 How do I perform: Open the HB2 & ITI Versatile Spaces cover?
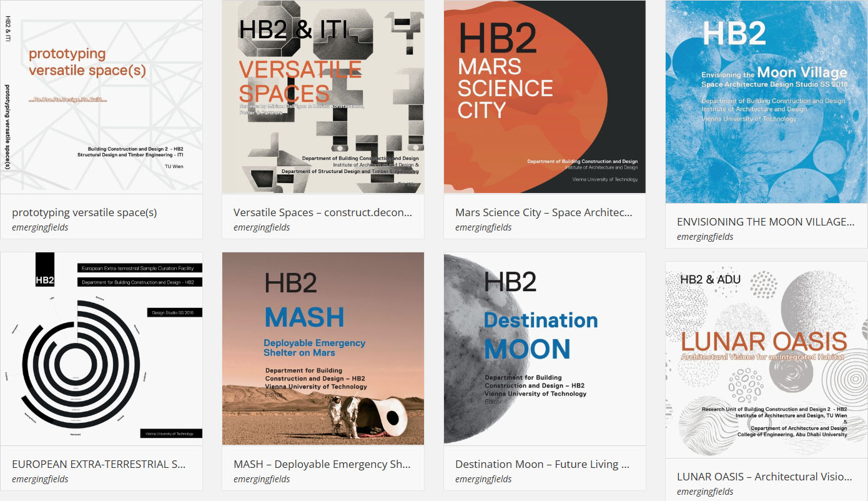point(323,97)
